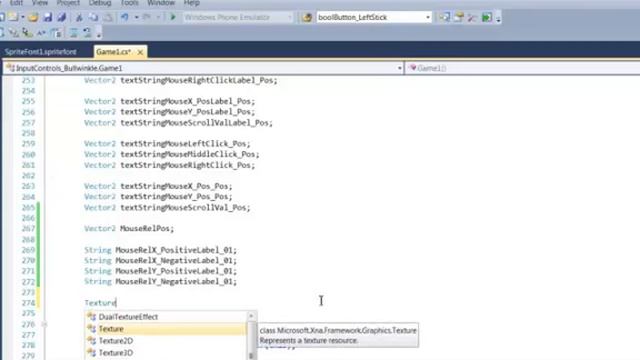Screen dimensions: 640x360
Task: Click text editor toolbar icon right of A-arrow icon
Action: point(56,33)
